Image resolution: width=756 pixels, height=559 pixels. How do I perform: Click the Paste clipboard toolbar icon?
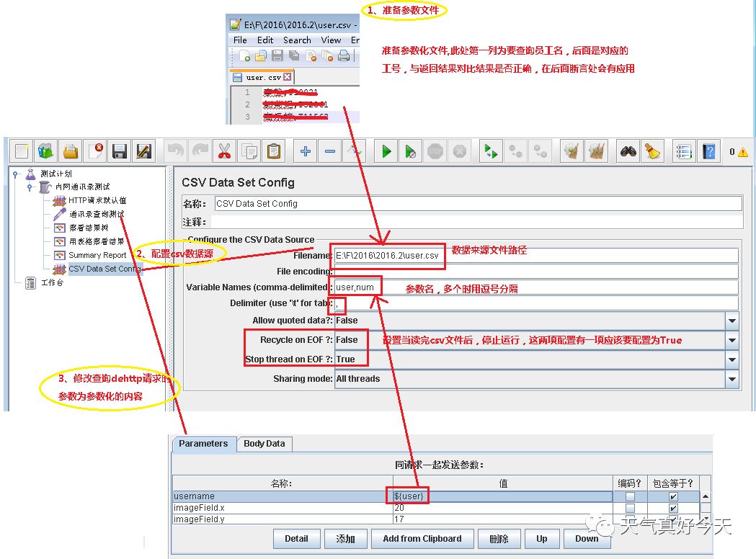(x=274, y=152)
